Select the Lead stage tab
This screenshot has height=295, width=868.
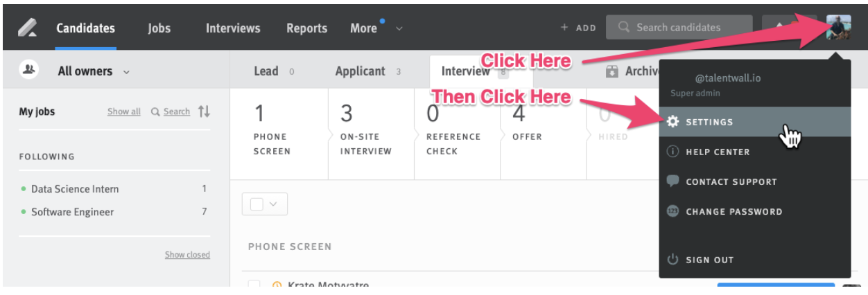(x=274, y=71)
